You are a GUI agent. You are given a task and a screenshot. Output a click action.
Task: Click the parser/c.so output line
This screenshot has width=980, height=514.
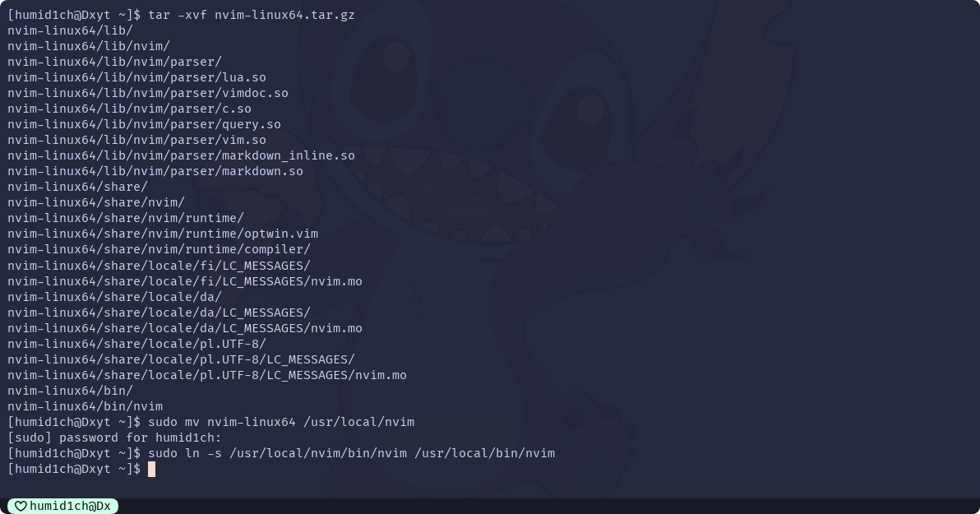[129, 109]
